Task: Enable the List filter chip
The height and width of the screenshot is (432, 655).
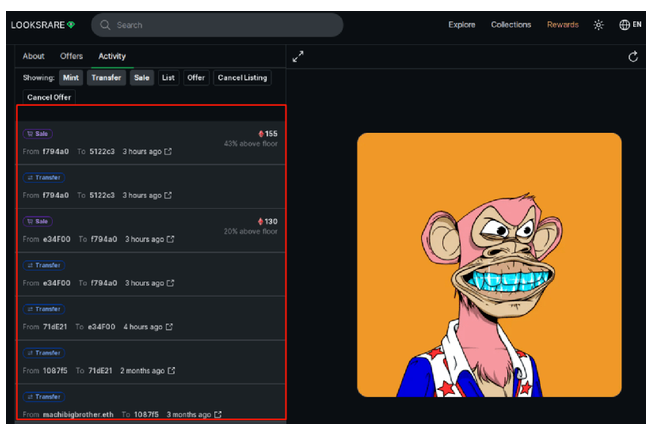Action: (168, 78)
